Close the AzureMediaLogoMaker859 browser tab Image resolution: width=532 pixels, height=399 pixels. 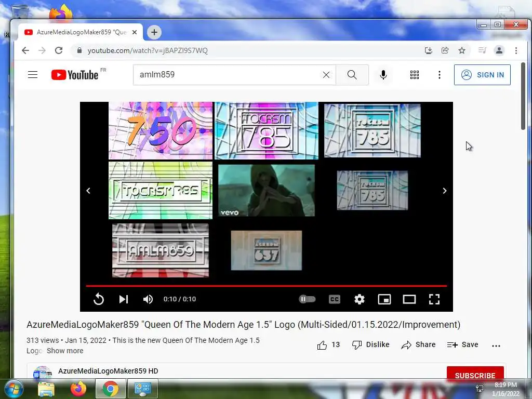(x=135, y=32)
